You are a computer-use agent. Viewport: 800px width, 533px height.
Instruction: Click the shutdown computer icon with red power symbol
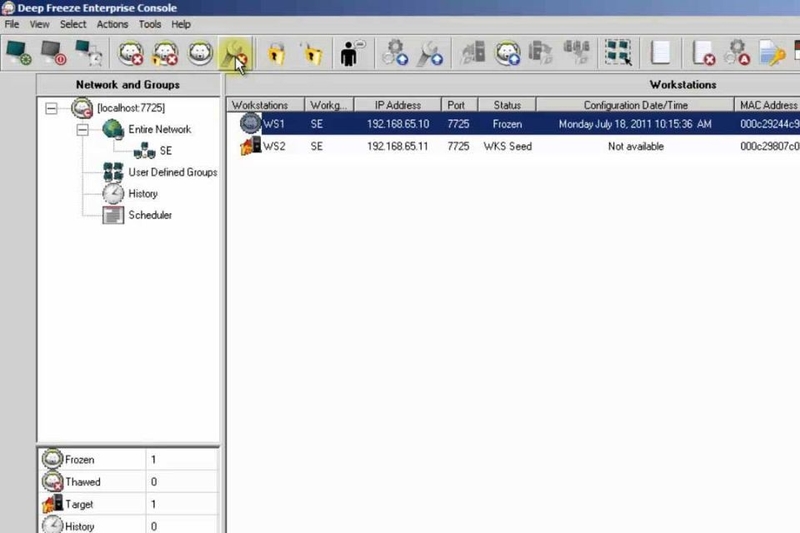click(54, 53)
